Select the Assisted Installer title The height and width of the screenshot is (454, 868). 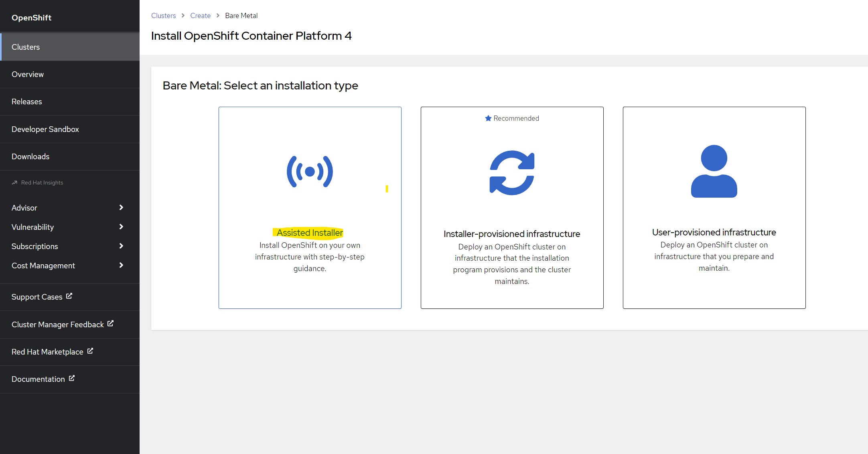pyautogui.click(x=310, y=233)
